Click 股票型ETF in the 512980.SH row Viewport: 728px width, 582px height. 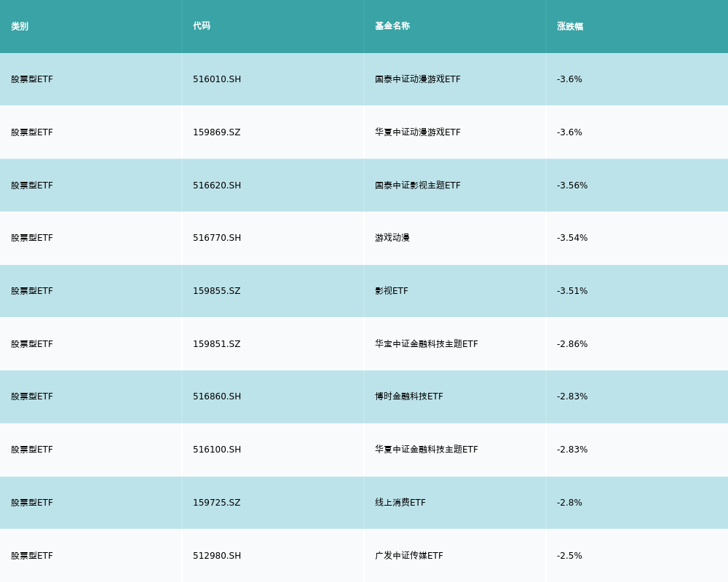32,556
